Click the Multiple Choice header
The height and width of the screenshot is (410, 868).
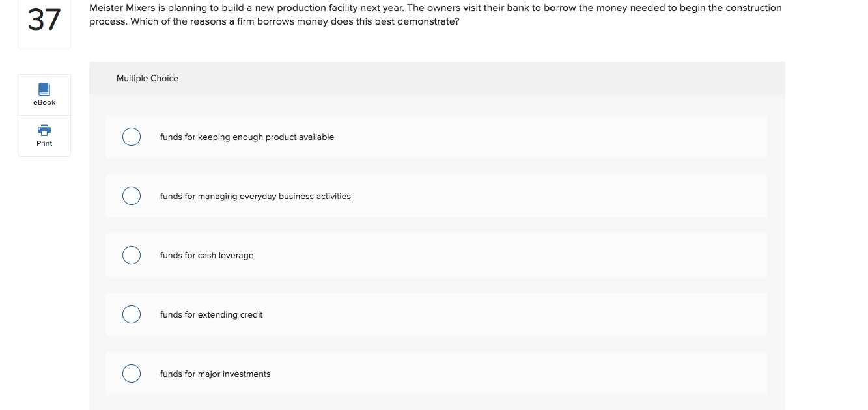(x=147, y=78)
